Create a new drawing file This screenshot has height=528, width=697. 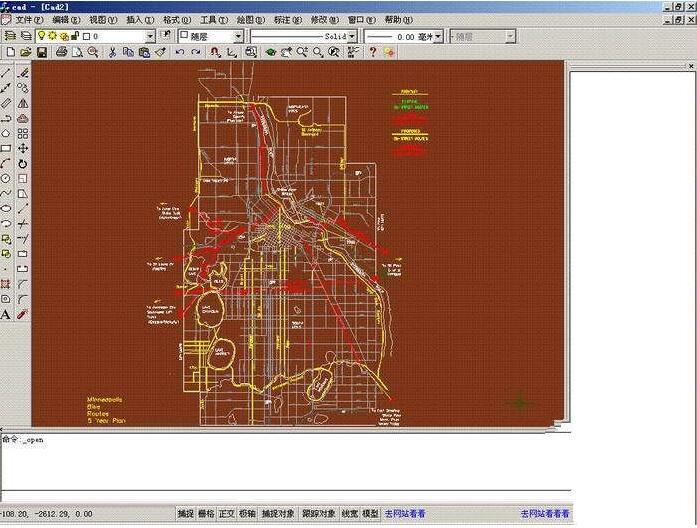coord(10,52)
